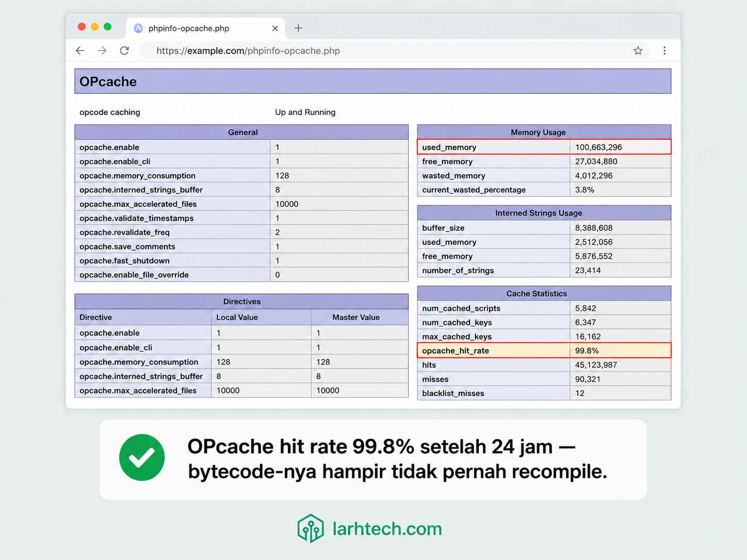Screen dimensions: 747x560
Task: Click the 5,876,552 free_memory value
Action: click(x=594, y=256)
